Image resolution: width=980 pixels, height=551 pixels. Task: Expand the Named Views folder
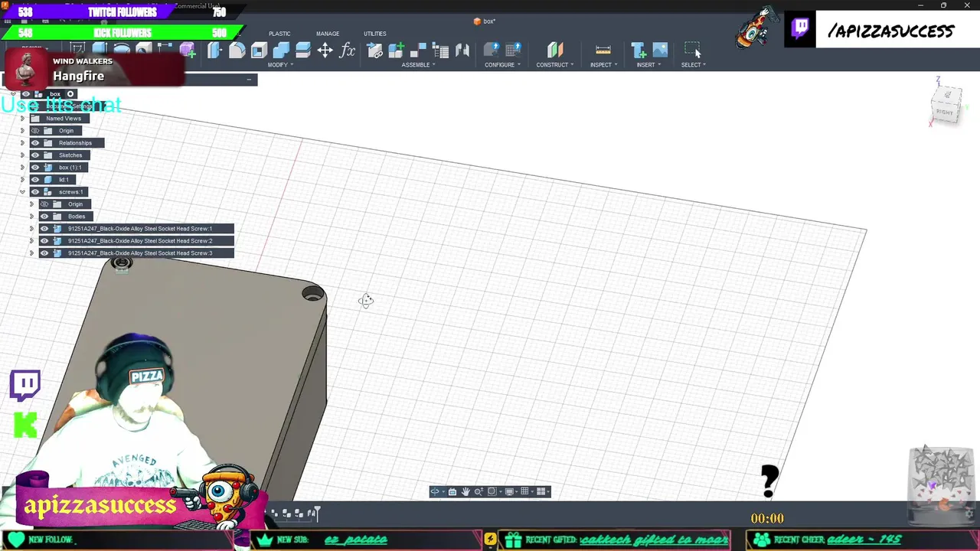pyautogui.click(x=22, y=119)
